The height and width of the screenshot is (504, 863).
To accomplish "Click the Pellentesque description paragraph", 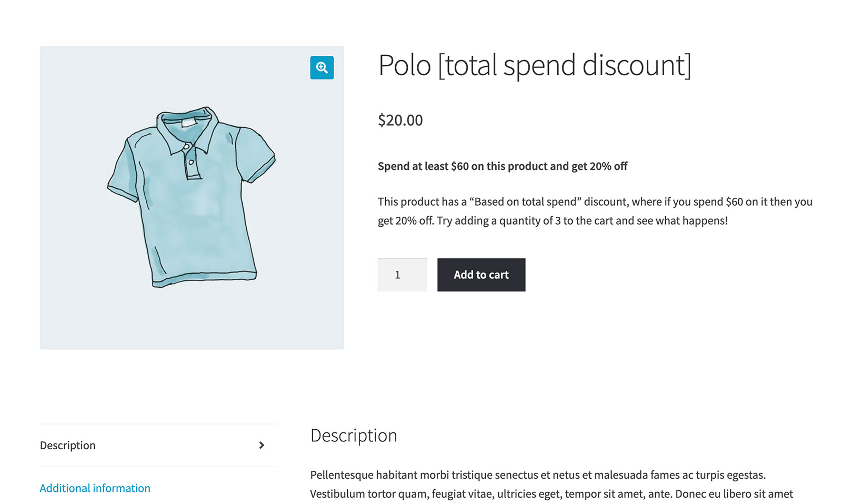I will [537, 484].
